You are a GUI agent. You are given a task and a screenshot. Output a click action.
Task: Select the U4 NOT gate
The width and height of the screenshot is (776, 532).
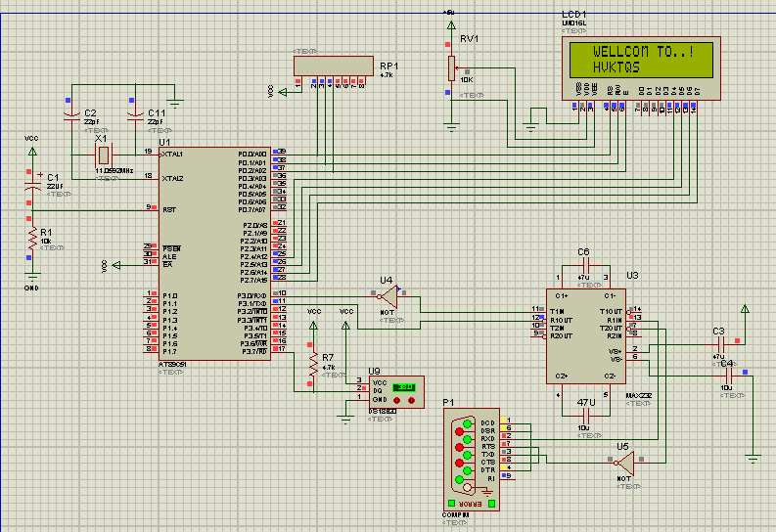point(388,295)
